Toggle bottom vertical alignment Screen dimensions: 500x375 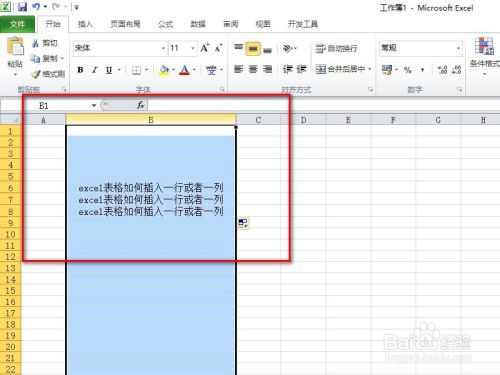[x=267, y=49]
